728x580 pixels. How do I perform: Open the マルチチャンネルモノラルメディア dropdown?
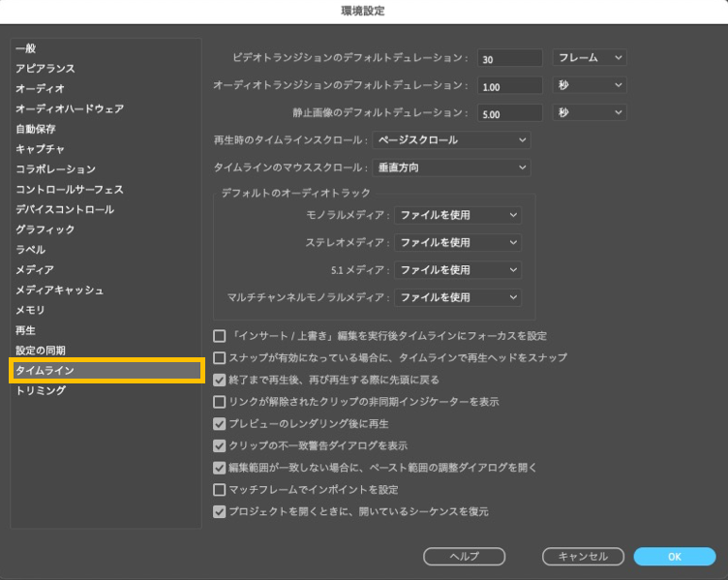point(458,297)
